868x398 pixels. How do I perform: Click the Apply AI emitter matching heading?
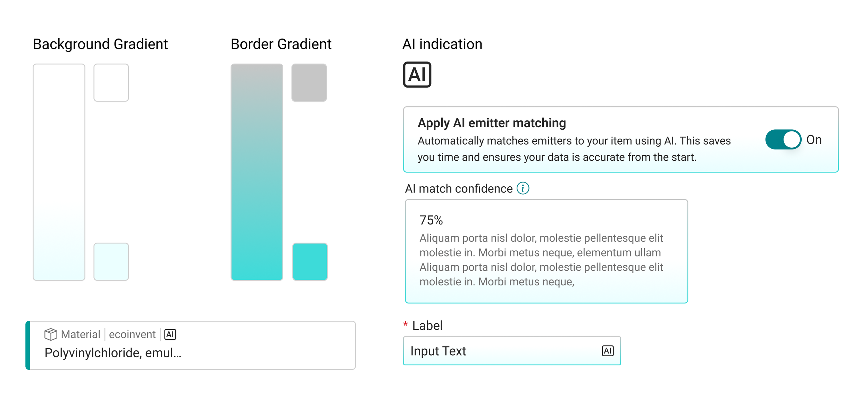coord(492,123)
